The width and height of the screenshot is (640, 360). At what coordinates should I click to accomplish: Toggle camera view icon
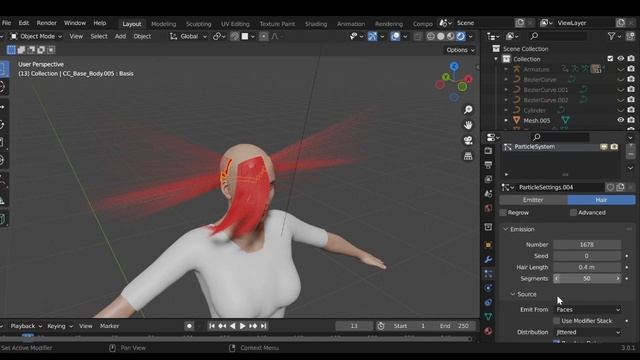pos(468,140)
